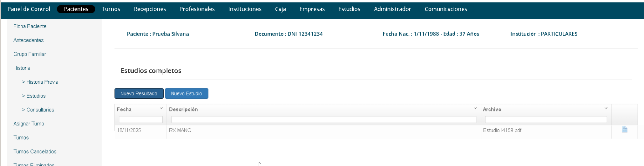This screenshot has width=644, height=166.
Task: Expand the Descripción column filter dropdown
Action: point(475,108)
